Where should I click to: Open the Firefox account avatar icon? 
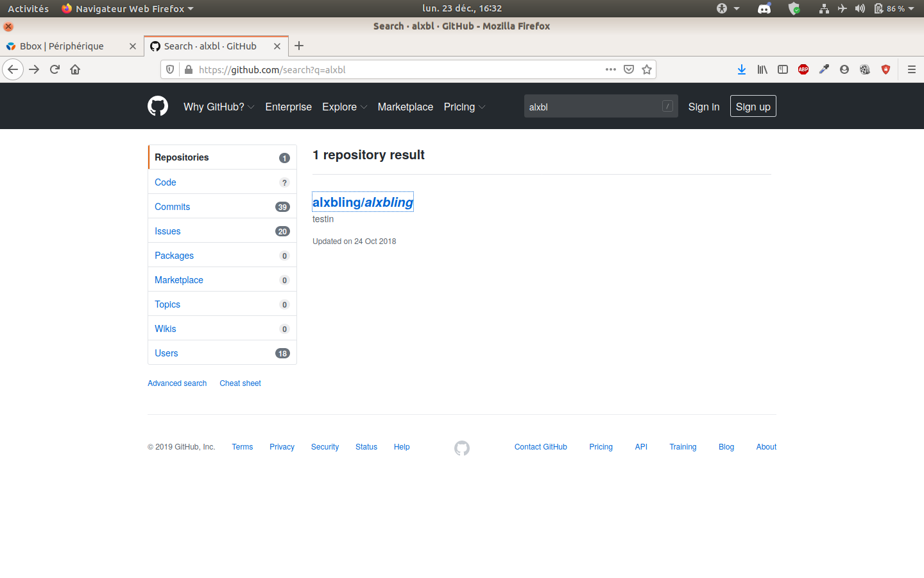[844, 69]
